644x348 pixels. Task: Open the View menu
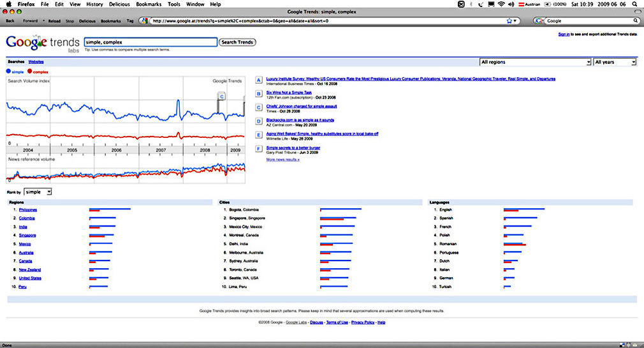(x=75, y=4)
